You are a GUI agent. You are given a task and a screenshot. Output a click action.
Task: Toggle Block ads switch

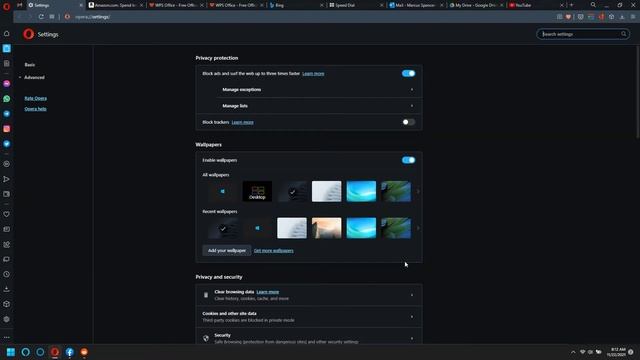pos(408,73)
